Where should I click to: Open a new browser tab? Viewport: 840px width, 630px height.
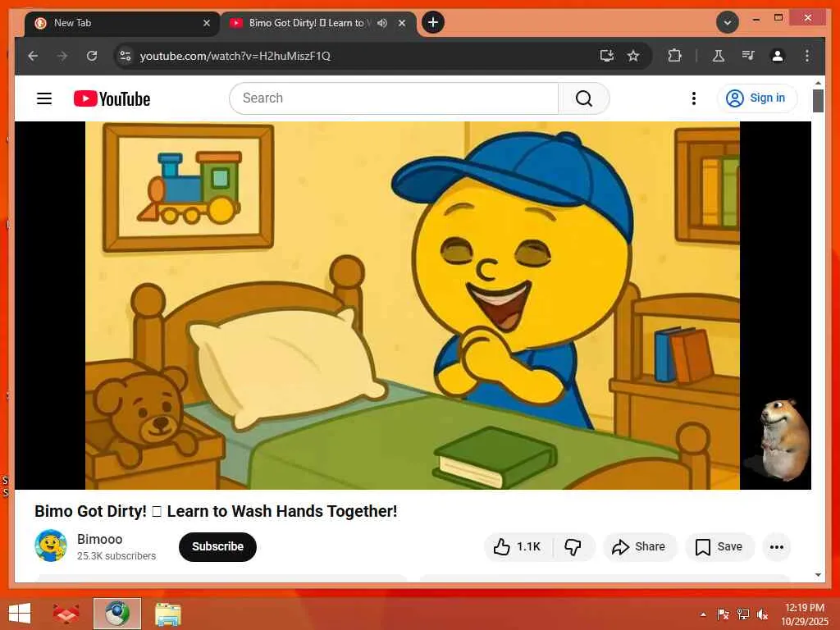click(x=433, y=22)
